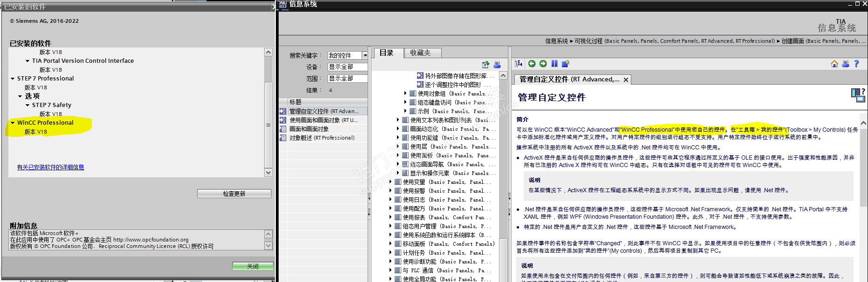
Task: Click the tree-sync icon left of Back arrow
Action: (x=519, y=64)
